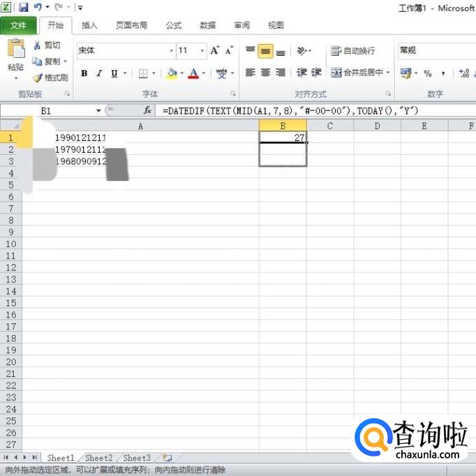Toggle underline formatting
The height and width of the screenshot is (476, 476).
(x=114, y=73)
